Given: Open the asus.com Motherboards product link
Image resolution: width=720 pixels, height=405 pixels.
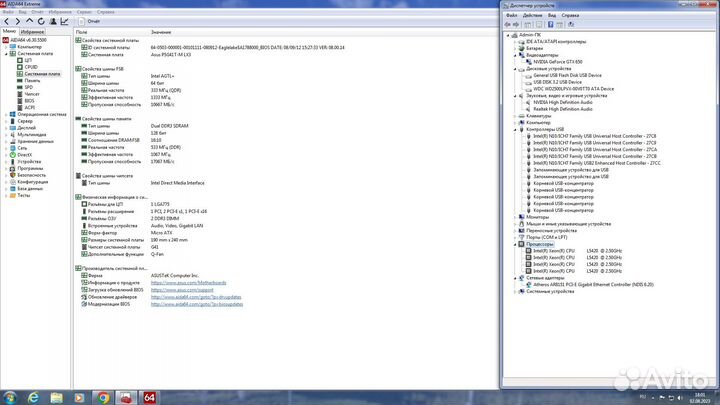Looking at the screenshot, I should tap(188, 283).
